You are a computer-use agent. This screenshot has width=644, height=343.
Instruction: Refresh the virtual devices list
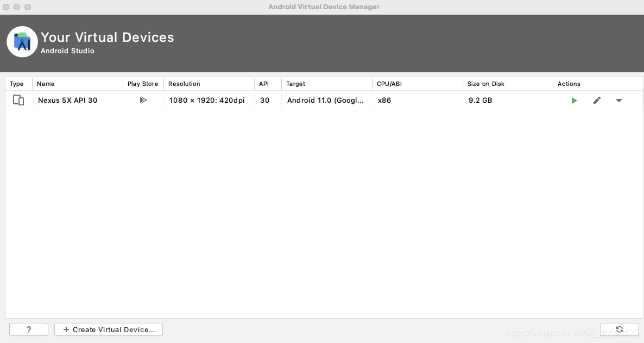click(620, 329)
